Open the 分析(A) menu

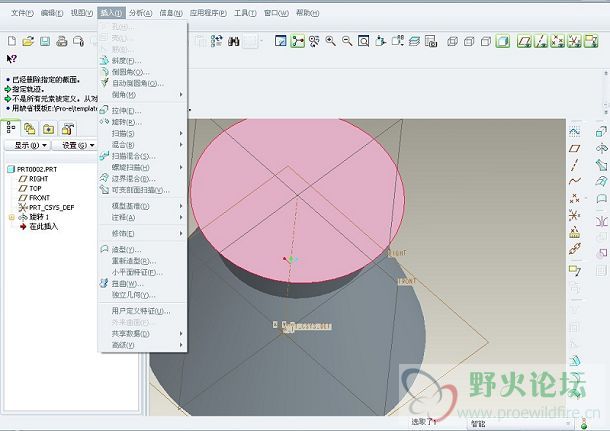click(140, 13)
